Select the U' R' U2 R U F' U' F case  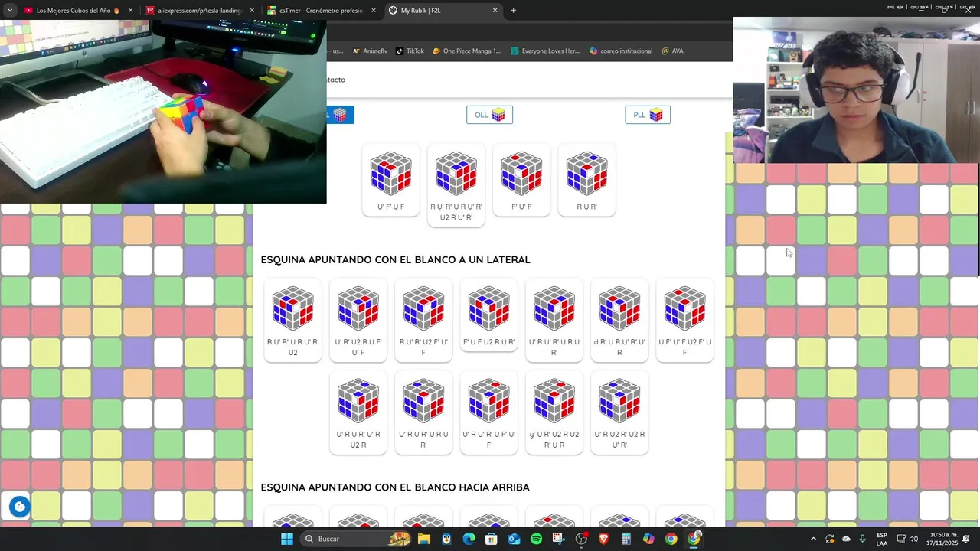pos(358,320)
